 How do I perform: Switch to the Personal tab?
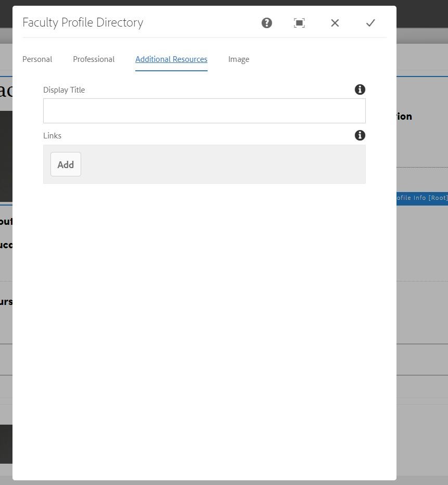point(37,59)
